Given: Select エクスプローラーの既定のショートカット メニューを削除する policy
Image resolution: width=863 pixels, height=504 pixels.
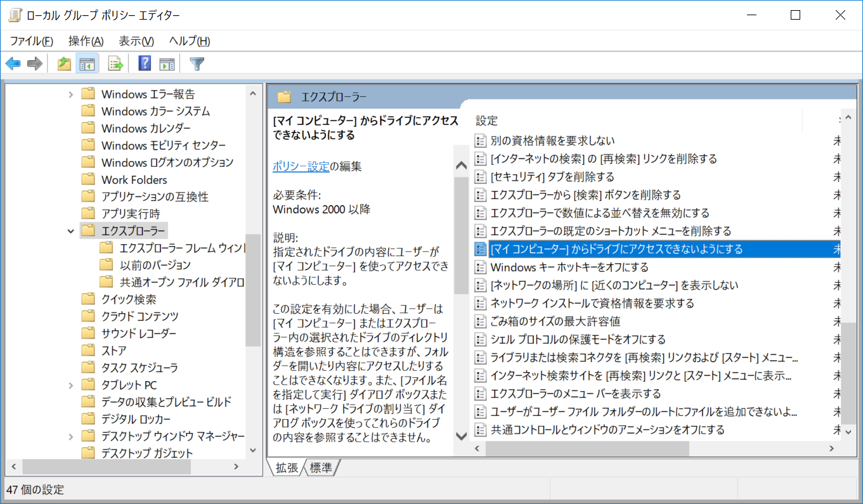Looking at the screenshot, I should click(x=611, y=231).
